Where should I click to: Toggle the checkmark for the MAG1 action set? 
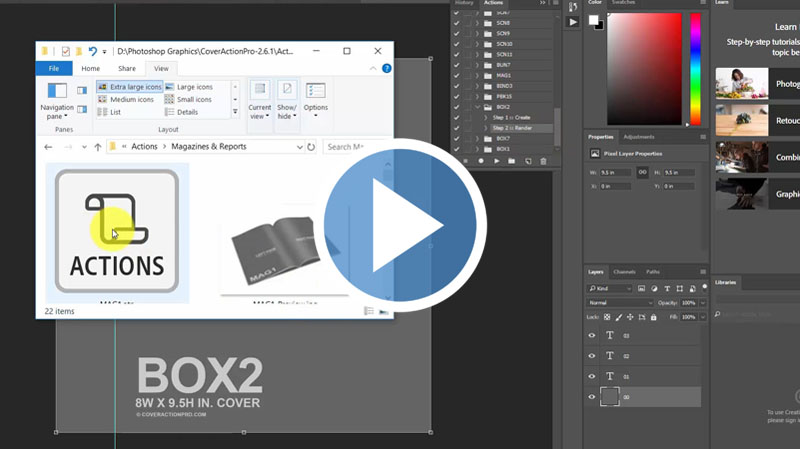click(457, 75)
